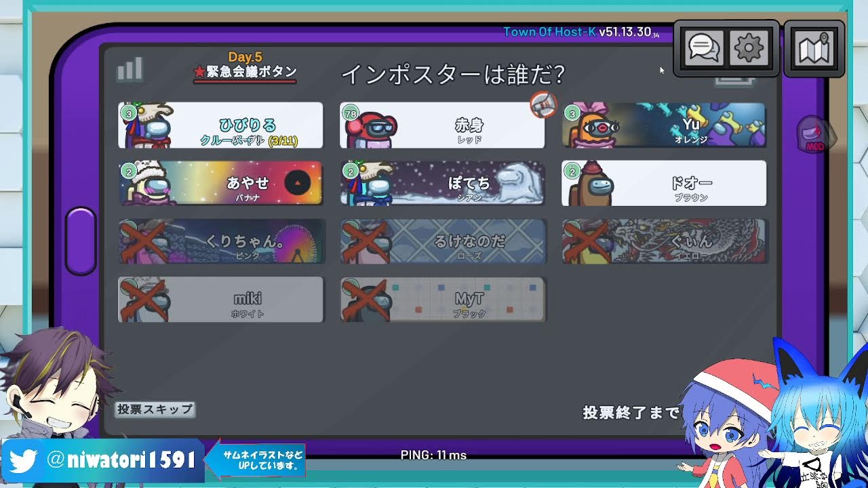
Task: Click the クルーメイト (3/11) role text
Action: click(249, 140)
